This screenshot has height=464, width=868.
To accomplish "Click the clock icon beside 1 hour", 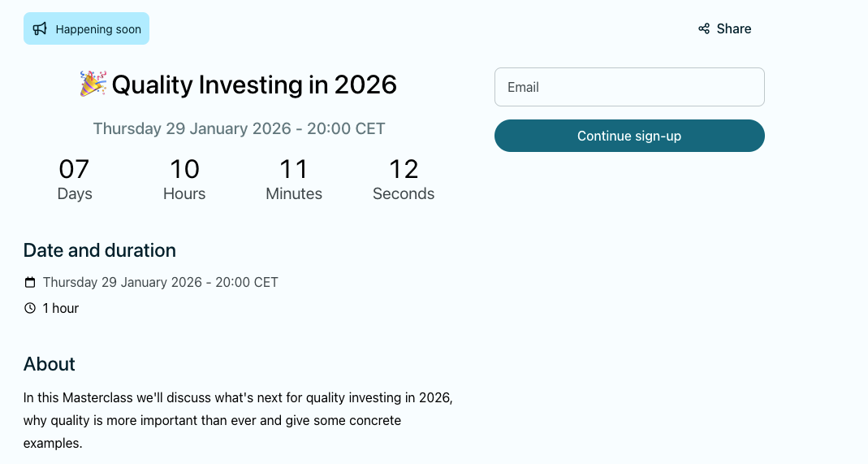I will 30,308.
